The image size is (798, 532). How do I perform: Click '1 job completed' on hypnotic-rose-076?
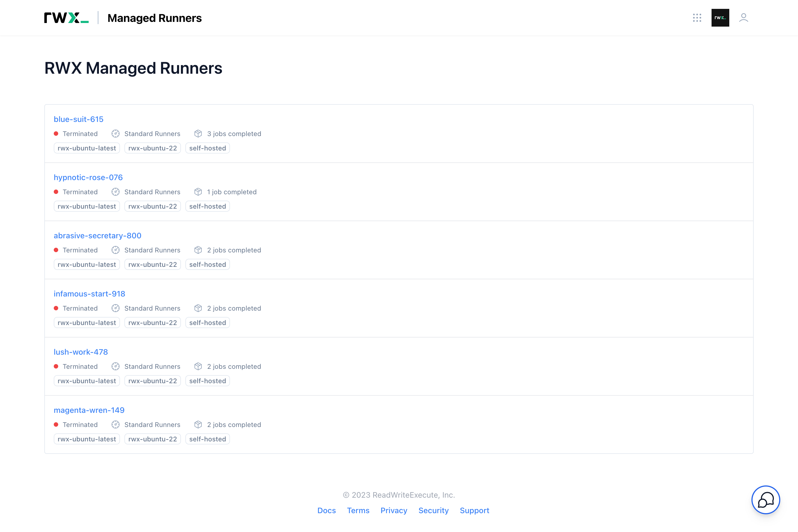(232, 192)
